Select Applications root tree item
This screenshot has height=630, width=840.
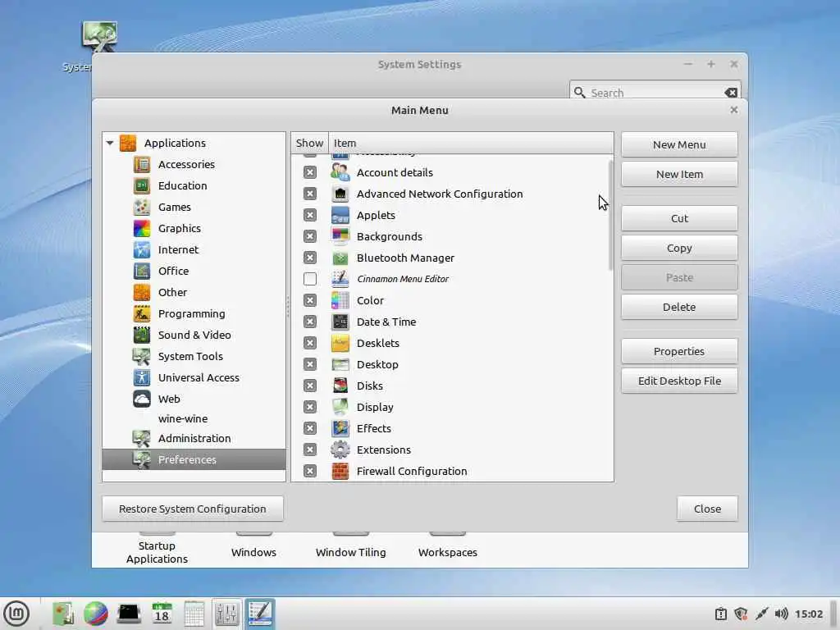click(x=175, y=143)
